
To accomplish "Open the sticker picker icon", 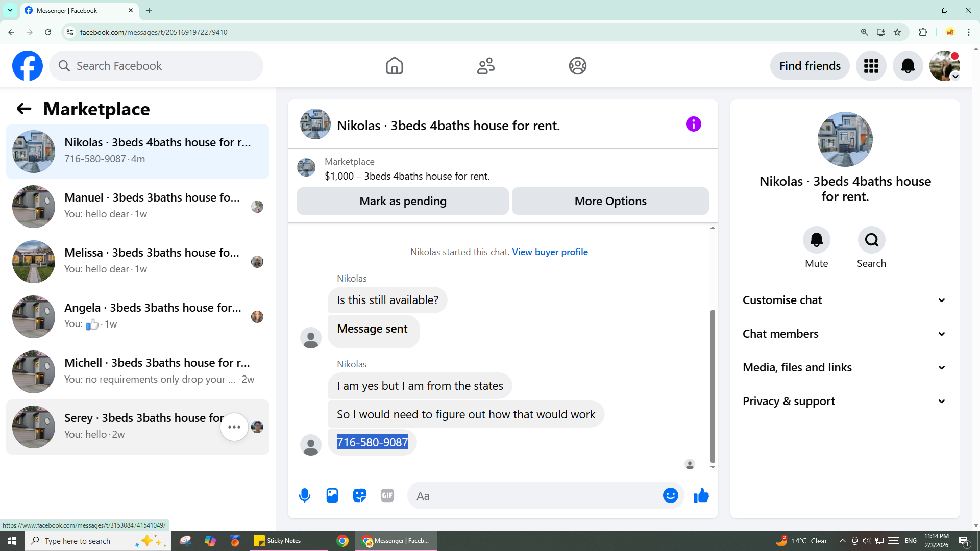I will [360, 495].
